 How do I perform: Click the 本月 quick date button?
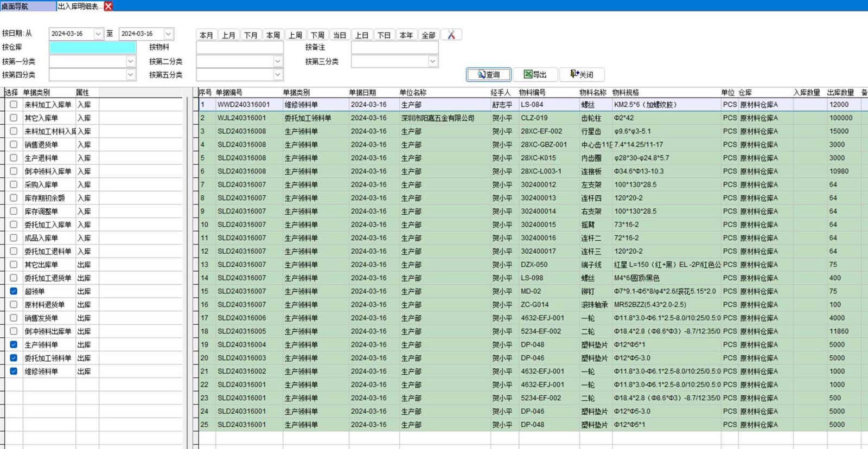click(206, 35)
